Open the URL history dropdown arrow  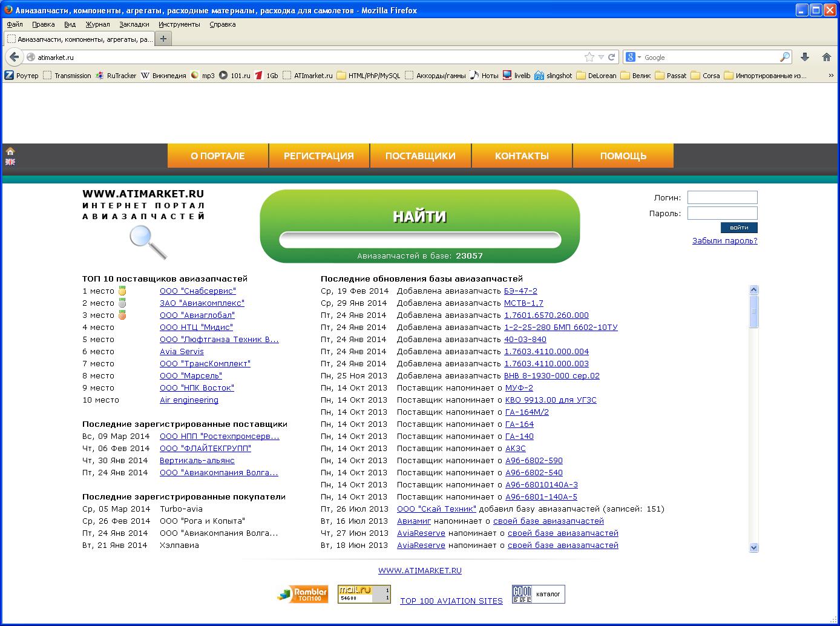tap(601, 57)
